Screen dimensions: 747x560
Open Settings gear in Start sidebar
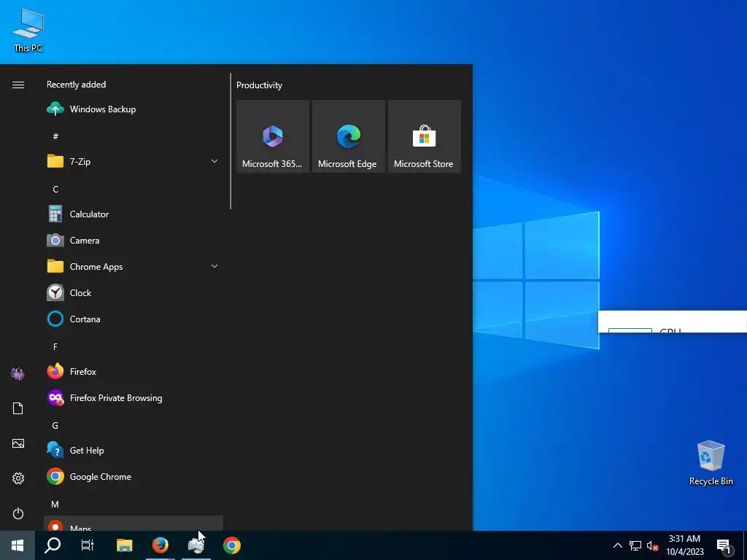18,478
